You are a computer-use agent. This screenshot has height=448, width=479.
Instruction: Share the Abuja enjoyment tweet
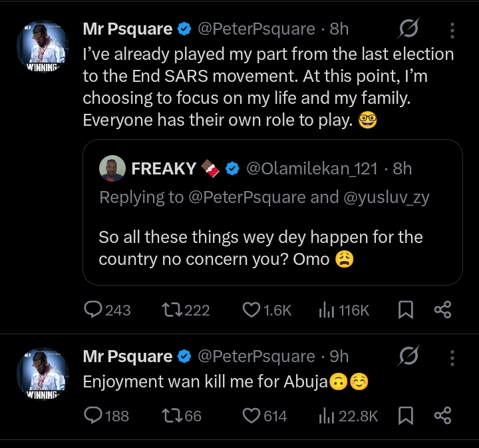point(442,416)
